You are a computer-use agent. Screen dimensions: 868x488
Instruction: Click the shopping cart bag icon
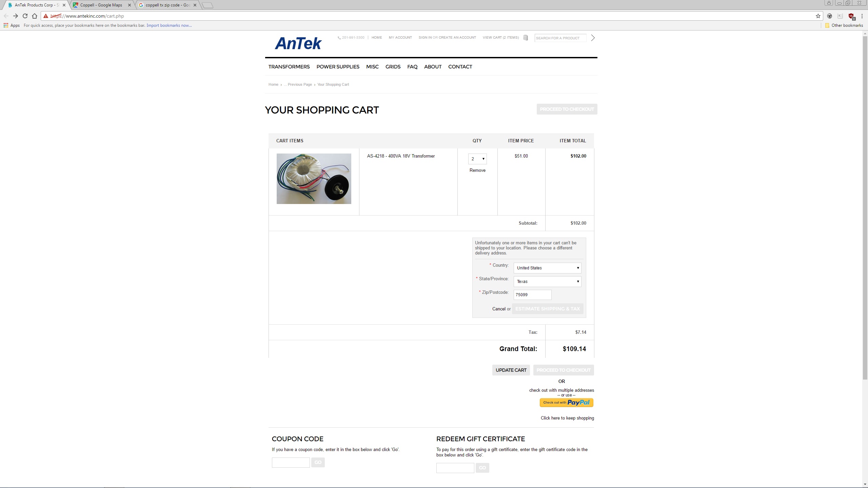(x=526, y=38)
